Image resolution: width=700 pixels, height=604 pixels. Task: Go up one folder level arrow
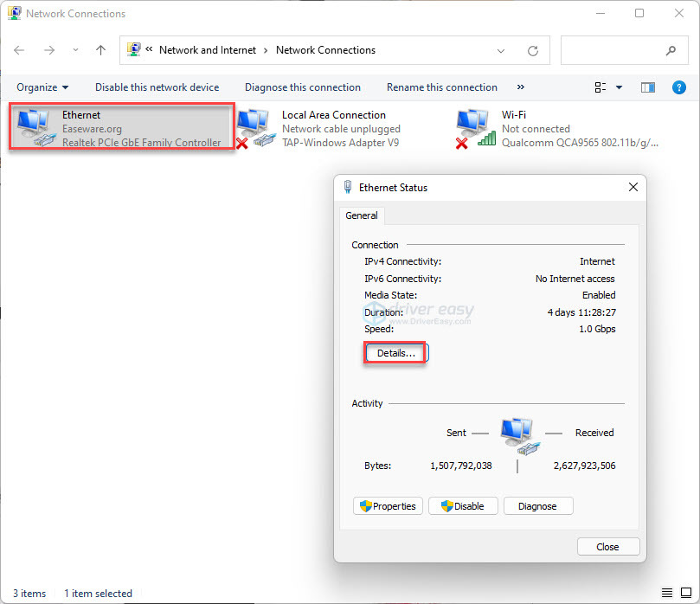click(x=100, y=51)
